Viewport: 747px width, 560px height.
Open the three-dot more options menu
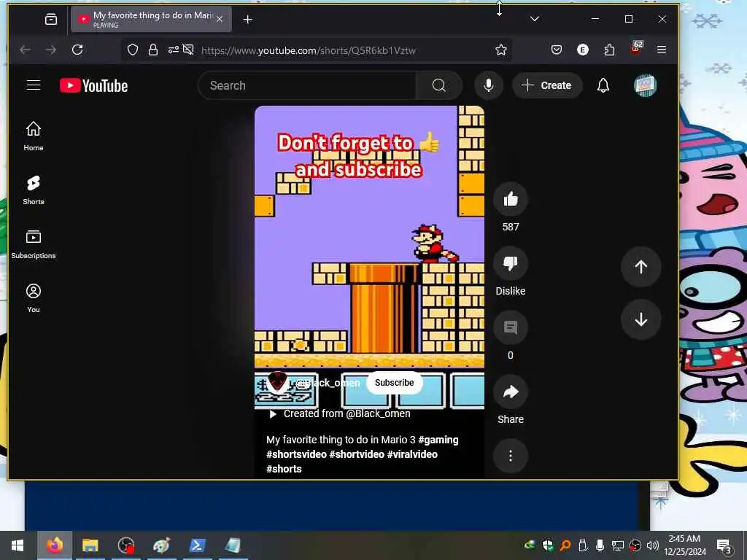510,456
